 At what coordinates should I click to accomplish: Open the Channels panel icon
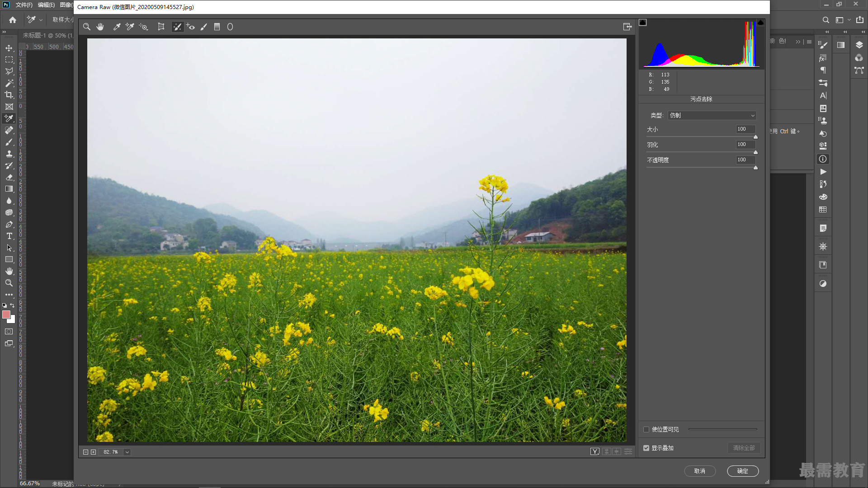pos(859,58)
